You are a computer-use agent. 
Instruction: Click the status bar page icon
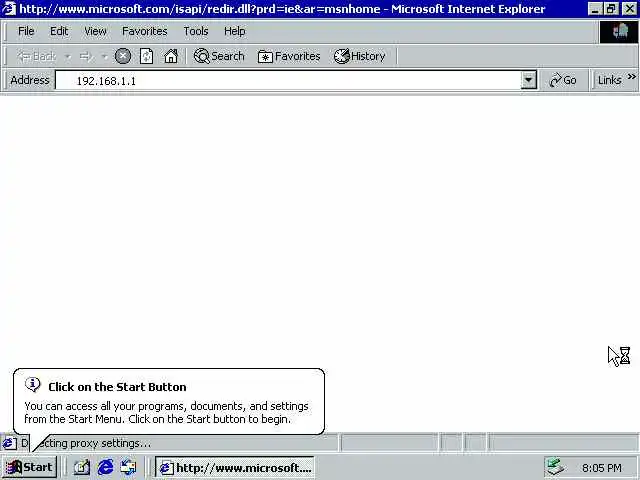pos(9,443)
